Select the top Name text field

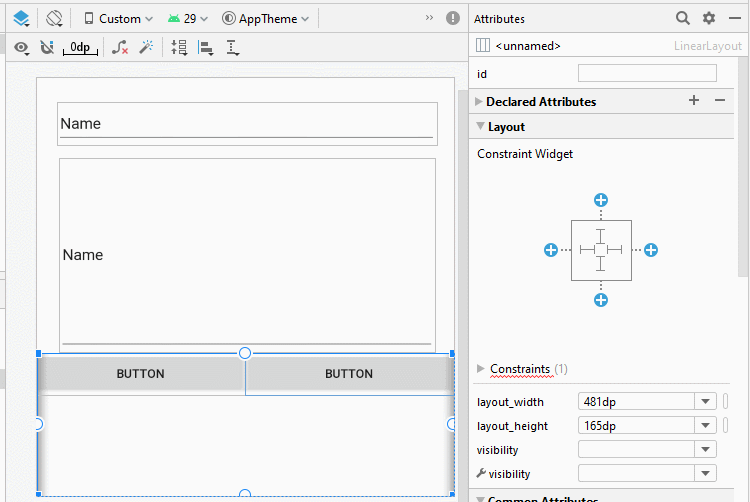coord(247,124)
